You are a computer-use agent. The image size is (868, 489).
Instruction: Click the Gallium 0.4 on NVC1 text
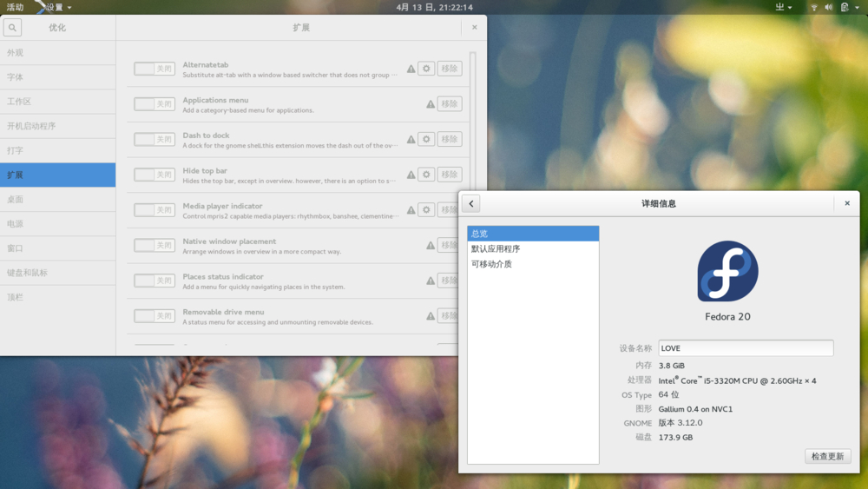pos(695,409)
